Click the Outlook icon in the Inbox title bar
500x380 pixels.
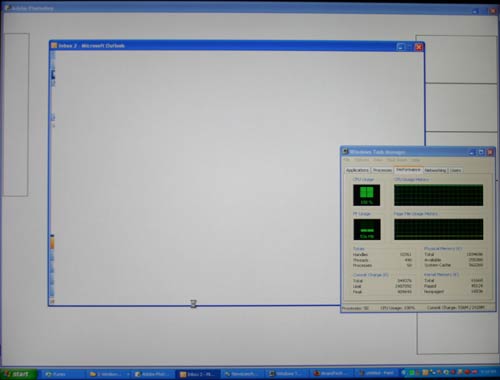click(54, 45)
